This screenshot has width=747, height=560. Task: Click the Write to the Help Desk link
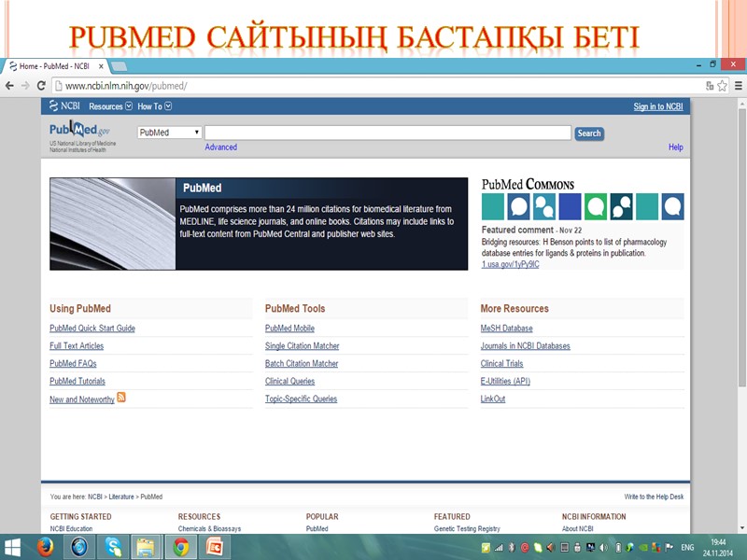[x=654, y=497]
